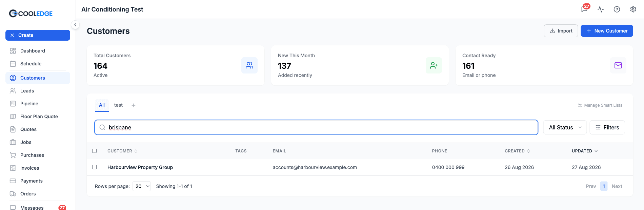Click the New Customer button

pyautogui.click(x=607, y=31)
